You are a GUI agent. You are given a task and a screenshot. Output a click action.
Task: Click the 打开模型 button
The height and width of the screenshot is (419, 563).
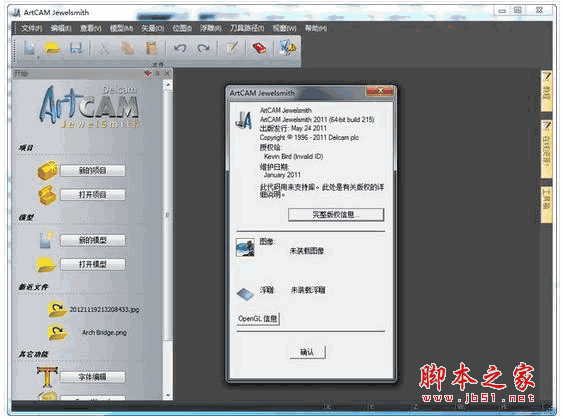[x=93, y=264]
